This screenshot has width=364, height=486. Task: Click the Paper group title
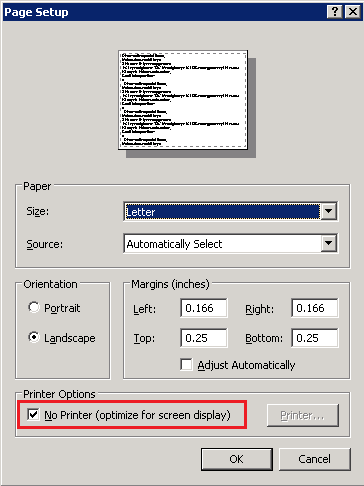tap(37, 186)
